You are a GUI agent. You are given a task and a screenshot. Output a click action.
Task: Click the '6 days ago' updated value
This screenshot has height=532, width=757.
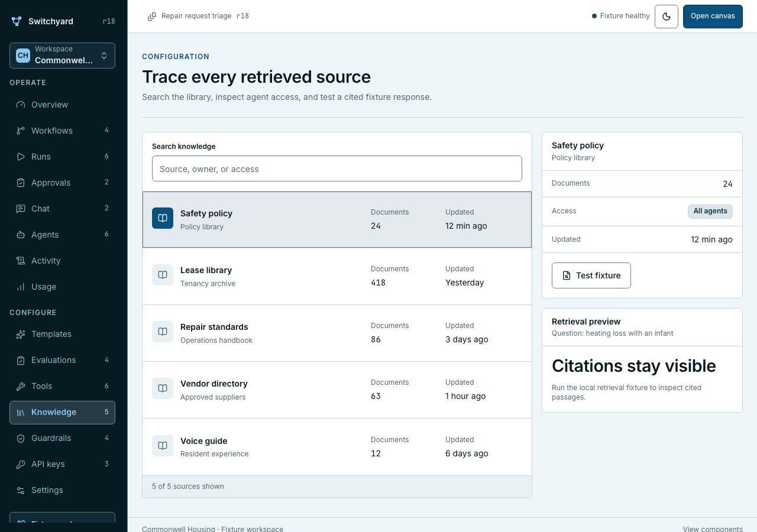tap(467, 453)
